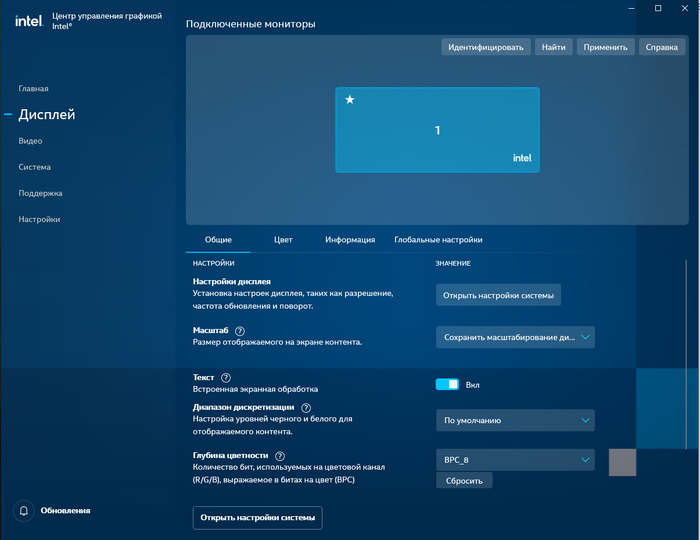Image resolution: width=700 pixels, height=540 pixels.
Task: Open Система section
Action: [34, 167]
